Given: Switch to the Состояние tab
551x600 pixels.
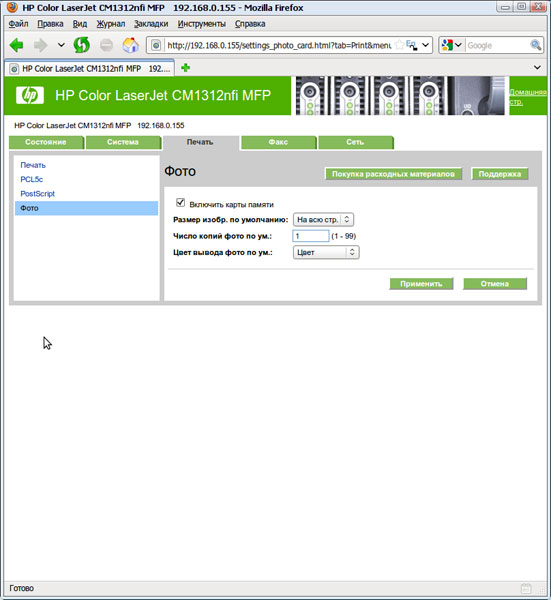Looking at the screenshot, I should click(46, 142).
